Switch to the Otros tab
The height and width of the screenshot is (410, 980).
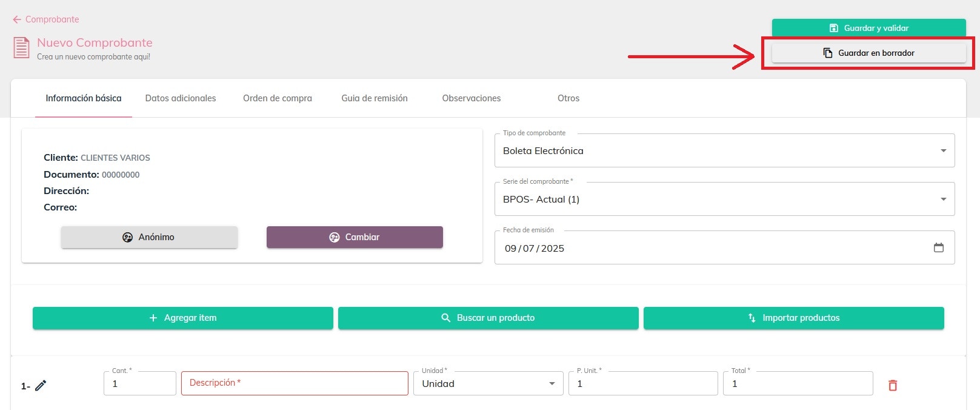coord(568,98)
